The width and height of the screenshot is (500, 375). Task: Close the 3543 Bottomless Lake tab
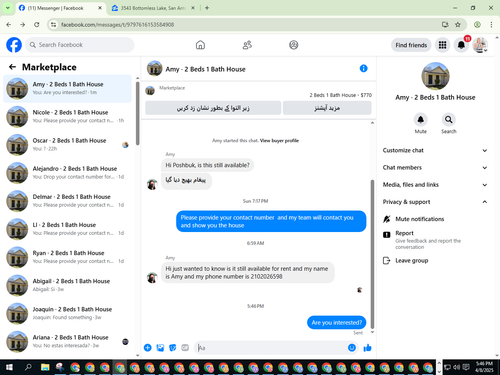click(x=193, y=8)
